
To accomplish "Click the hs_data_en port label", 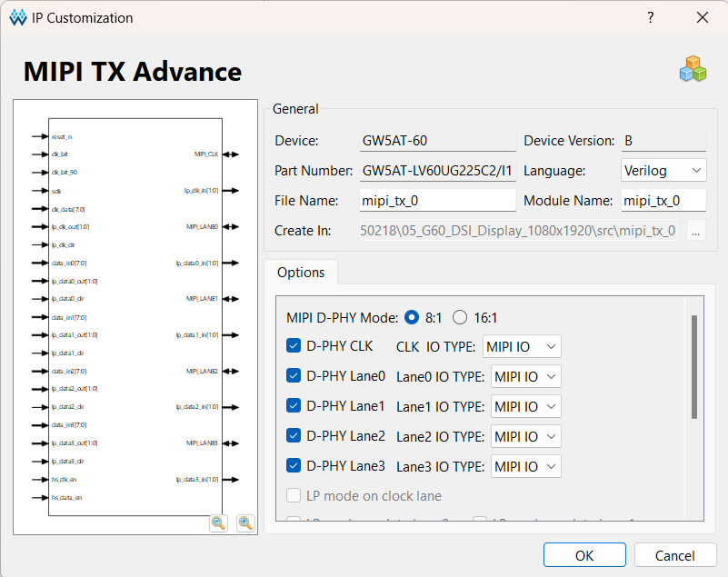I will click(67, 498).
